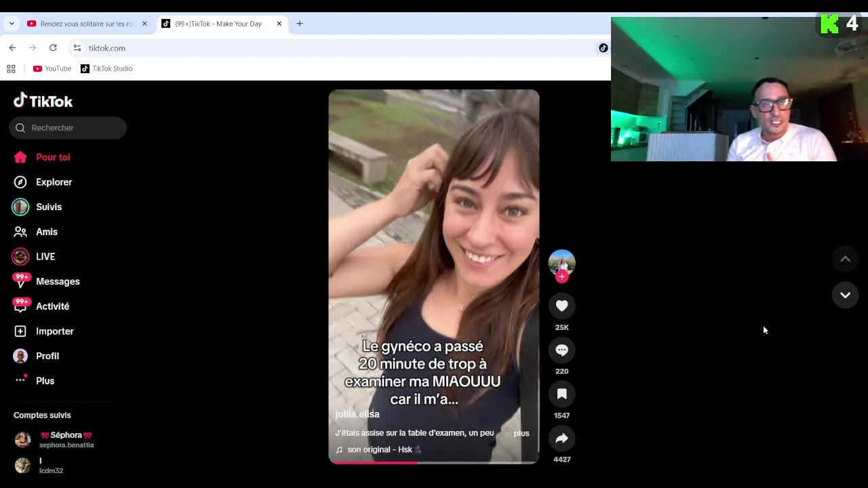Close the TikTok - Make Your Day tab

coord(279,24)
